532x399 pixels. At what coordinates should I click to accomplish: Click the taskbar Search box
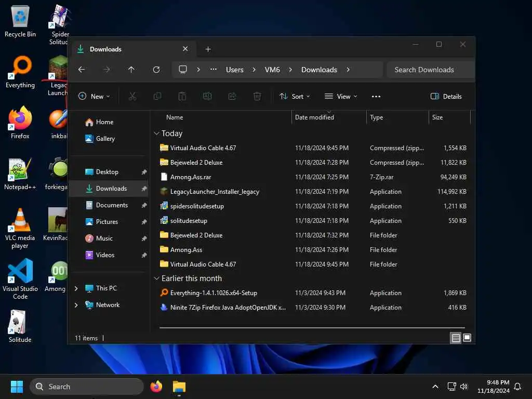[x=87, y=387]
